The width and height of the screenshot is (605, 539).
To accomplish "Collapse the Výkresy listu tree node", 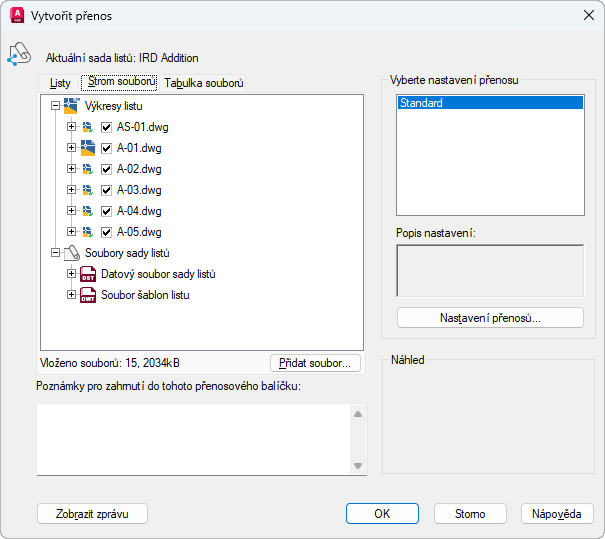I will (x=55, y=106).
